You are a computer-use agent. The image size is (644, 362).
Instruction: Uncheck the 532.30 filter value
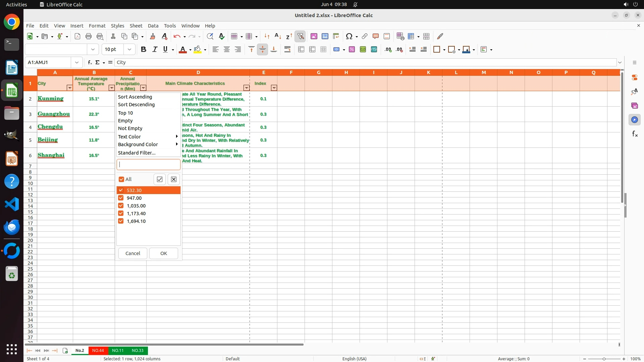[121, 190]
